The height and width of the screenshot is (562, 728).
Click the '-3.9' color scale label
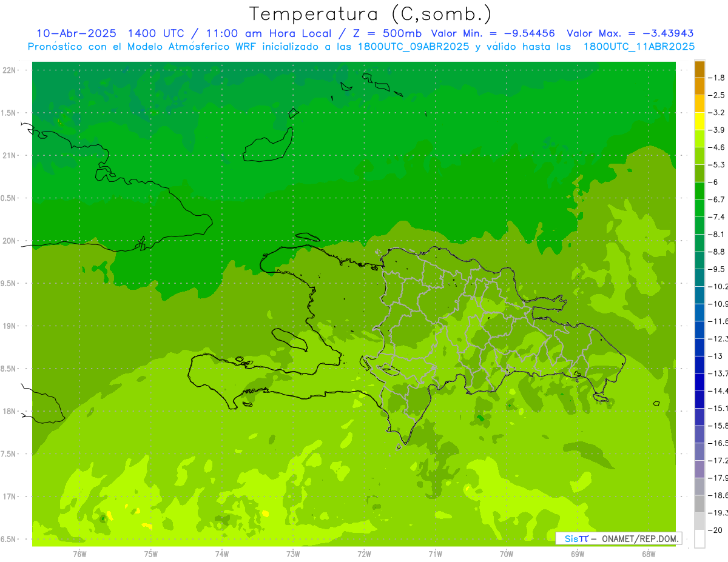click(x=717, y=130)
